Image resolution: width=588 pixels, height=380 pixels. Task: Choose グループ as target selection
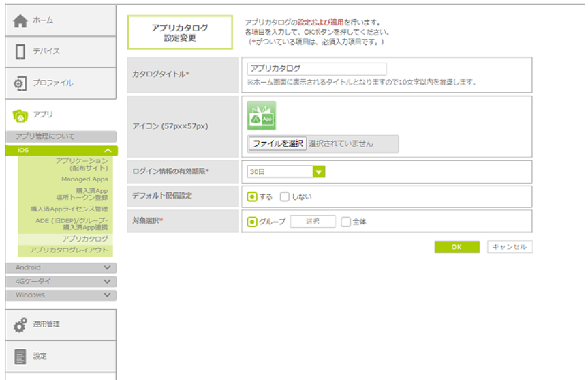click(x=252, y=222)
